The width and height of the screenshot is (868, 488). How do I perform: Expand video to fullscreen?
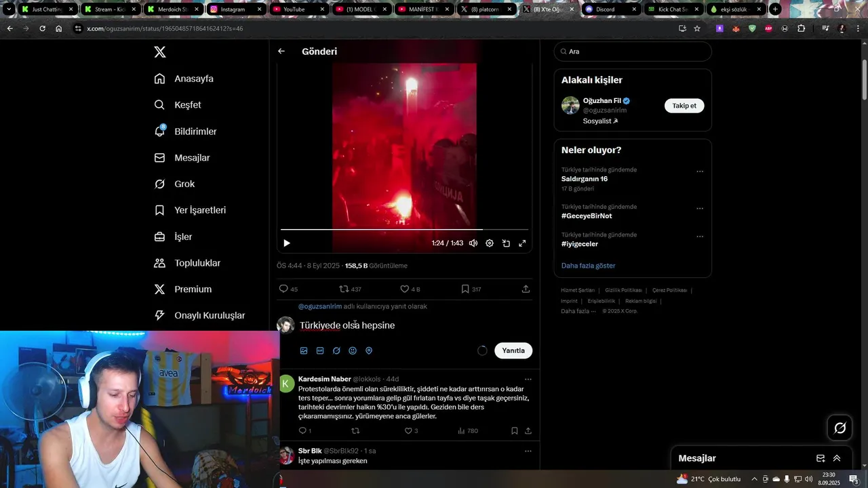(x=522, y=243)
